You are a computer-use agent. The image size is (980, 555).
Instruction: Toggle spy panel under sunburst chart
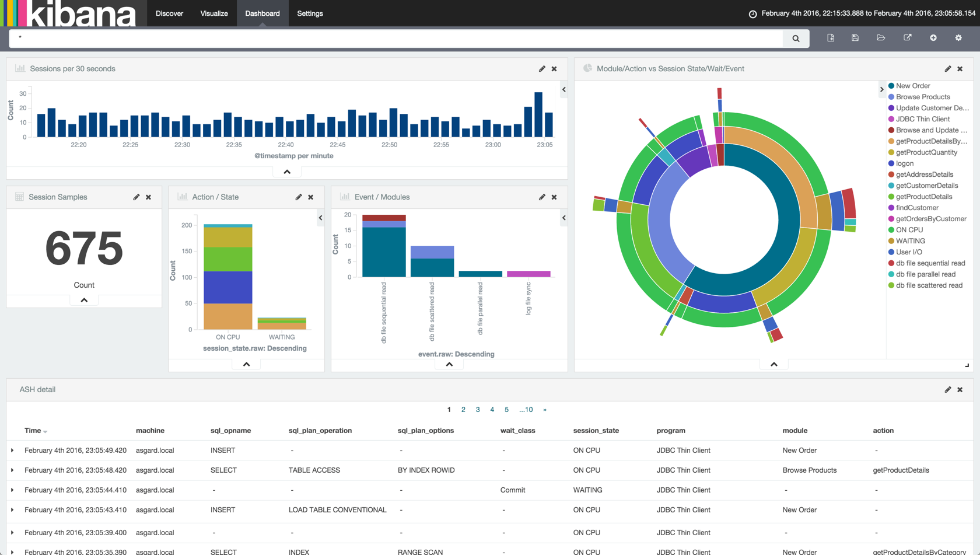click(x=774, y=364)
